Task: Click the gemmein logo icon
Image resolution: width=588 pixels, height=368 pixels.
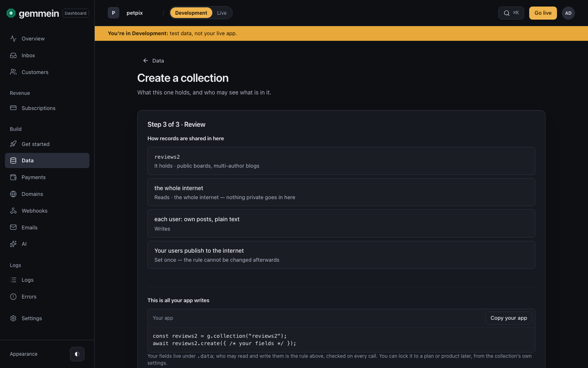Action: (x=11, y=13)
